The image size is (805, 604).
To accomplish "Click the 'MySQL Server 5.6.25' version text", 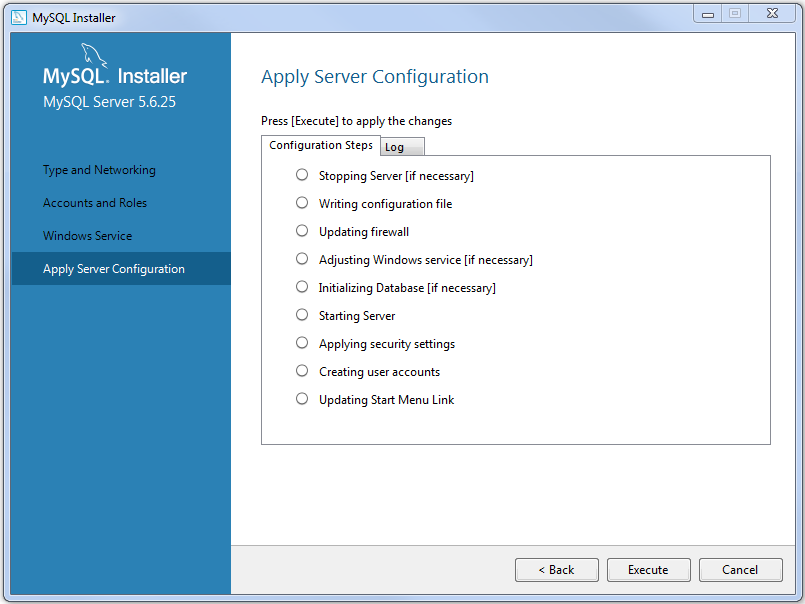I will tap(109, 102).
